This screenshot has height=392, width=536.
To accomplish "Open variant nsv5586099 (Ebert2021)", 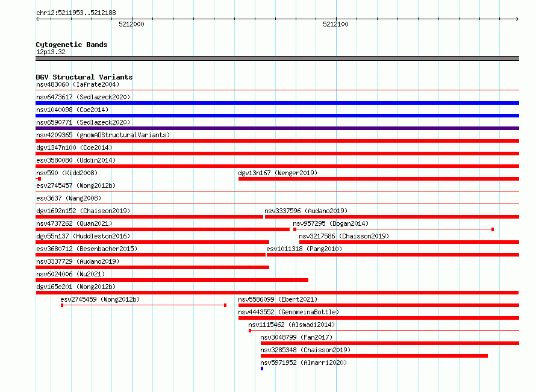I will tap(278, 299).
